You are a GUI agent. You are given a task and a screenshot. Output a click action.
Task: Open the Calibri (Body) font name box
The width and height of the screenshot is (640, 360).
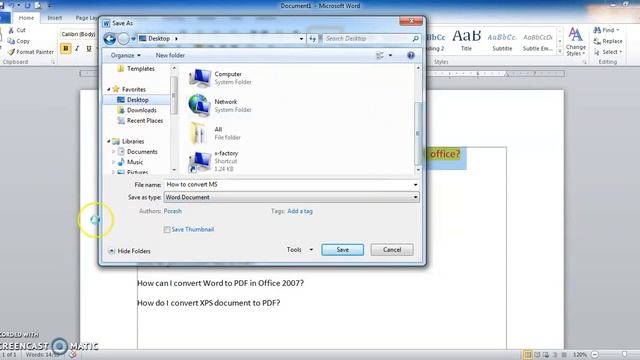(x=78, y=34)
